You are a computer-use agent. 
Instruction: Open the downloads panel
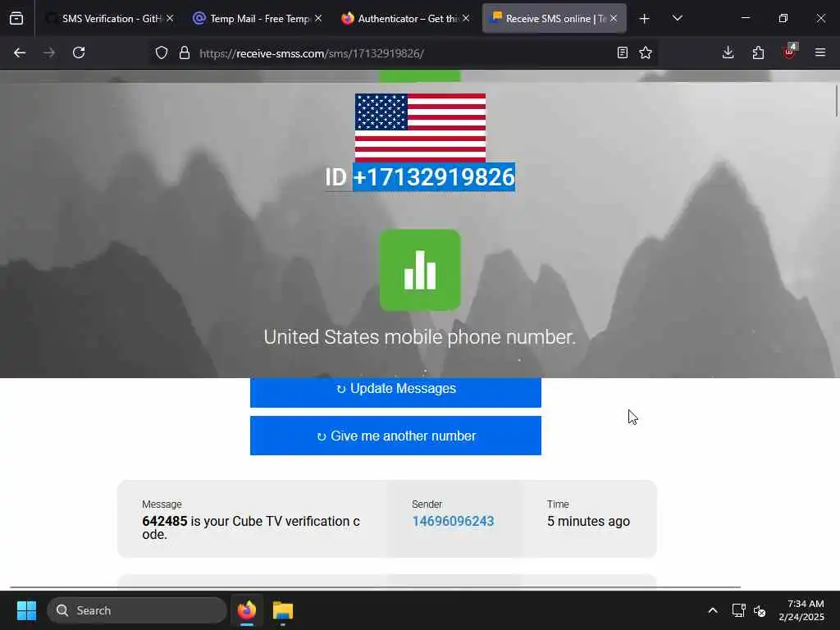pyautogui.click(x=728, y=52)
